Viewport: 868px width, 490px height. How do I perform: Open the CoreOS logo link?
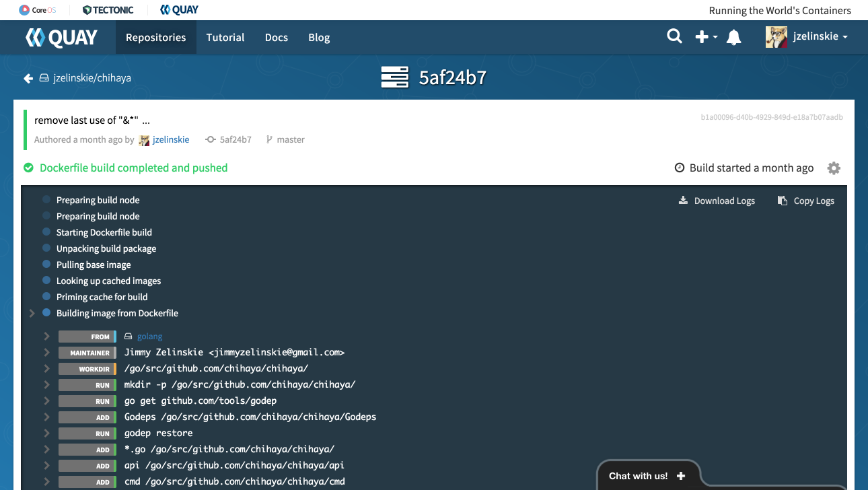(x=38, y=10)
